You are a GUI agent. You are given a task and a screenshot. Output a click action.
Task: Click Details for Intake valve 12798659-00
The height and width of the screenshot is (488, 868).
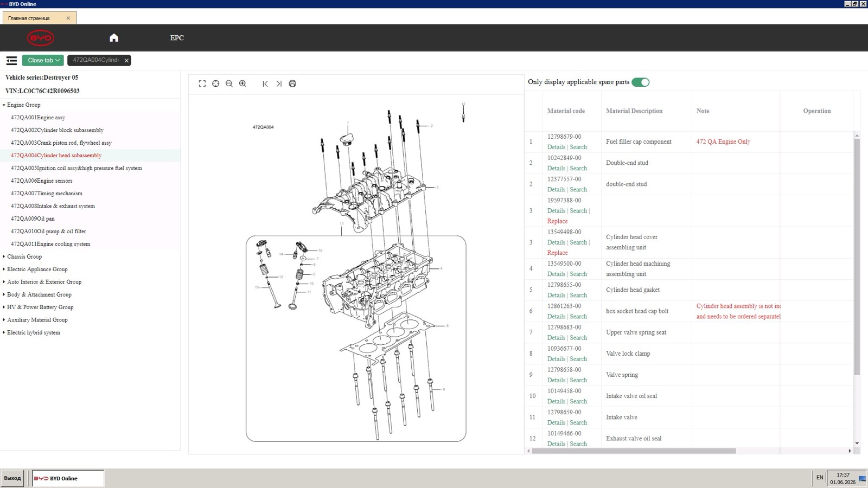click(556, 422)
